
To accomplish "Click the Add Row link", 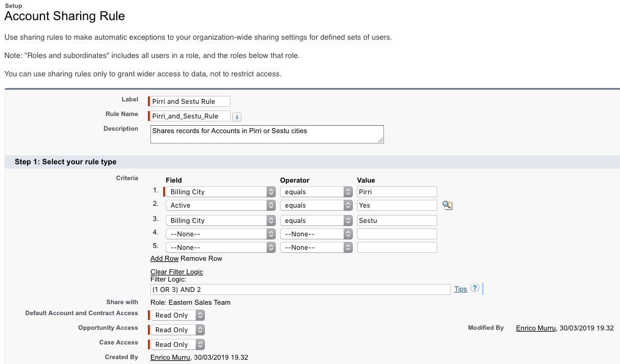I will (164, 259).
